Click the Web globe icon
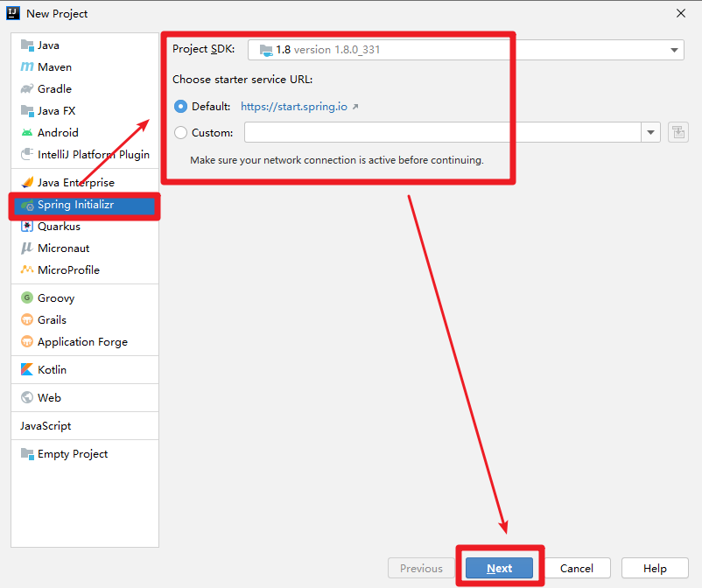 click(x=27, y=397)
